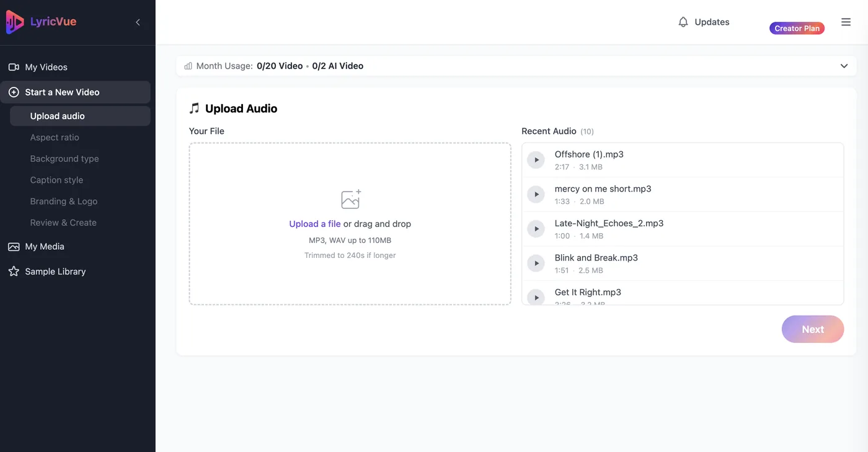Select the Offshore (1).mp3 file name
The height and width of the screenshot is (452, 868).
click(x=589, y=154)
